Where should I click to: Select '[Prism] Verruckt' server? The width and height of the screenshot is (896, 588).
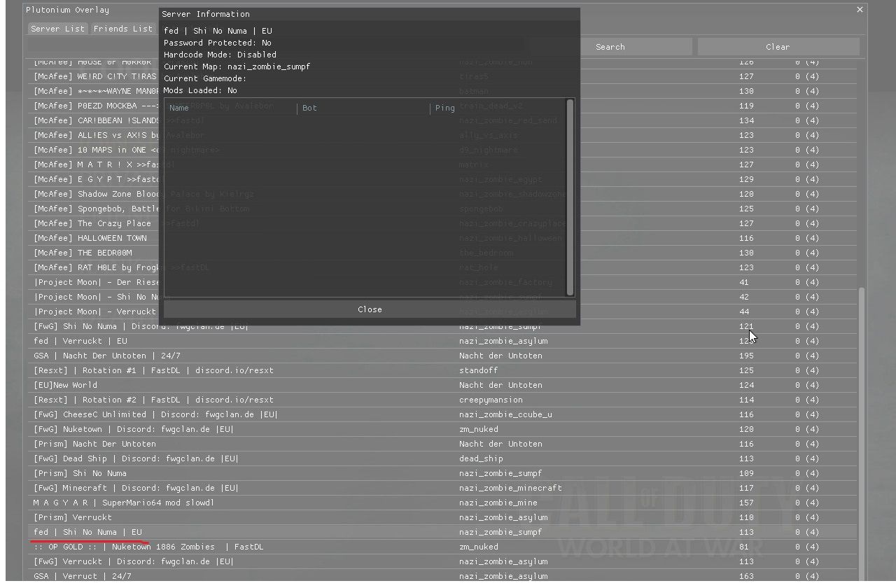[442, 517]
